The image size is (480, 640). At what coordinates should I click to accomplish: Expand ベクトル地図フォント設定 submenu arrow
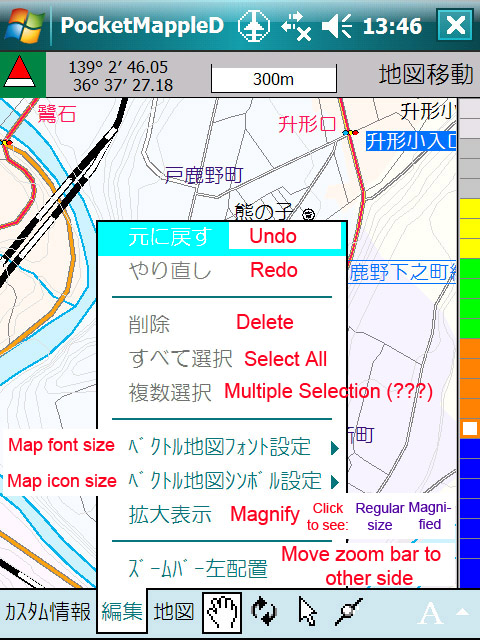(x=335, y=449)
